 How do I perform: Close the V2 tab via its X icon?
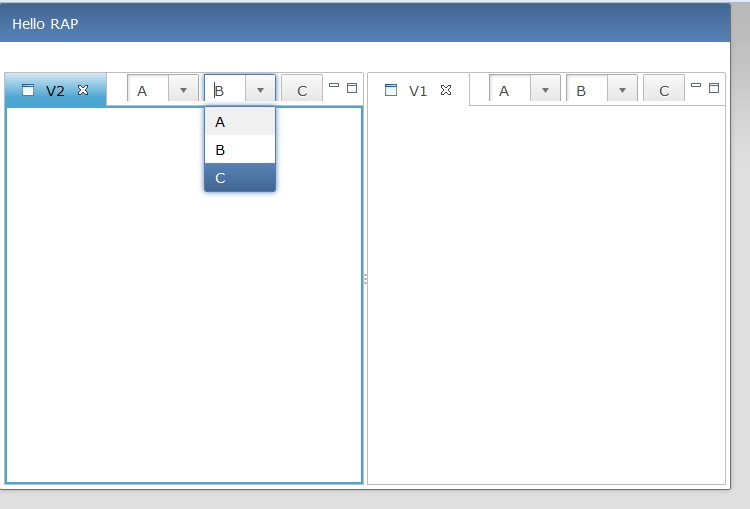pyautogui.click(x=83, y=90)
